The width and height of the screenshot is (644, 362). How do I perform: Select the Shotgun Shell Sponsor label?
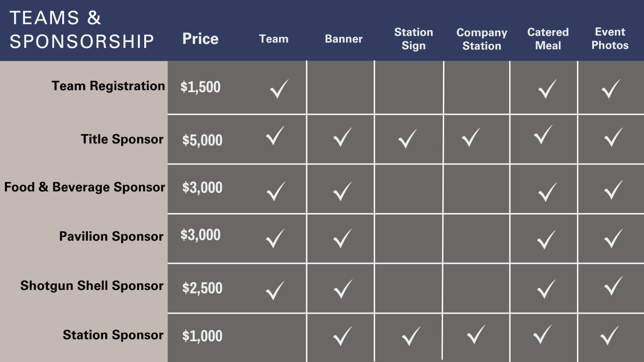pos(92,286)
